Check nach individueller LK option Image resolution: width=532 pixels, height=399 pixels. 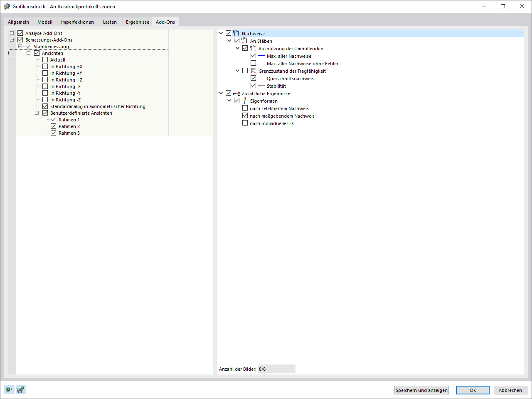point(245,123)
